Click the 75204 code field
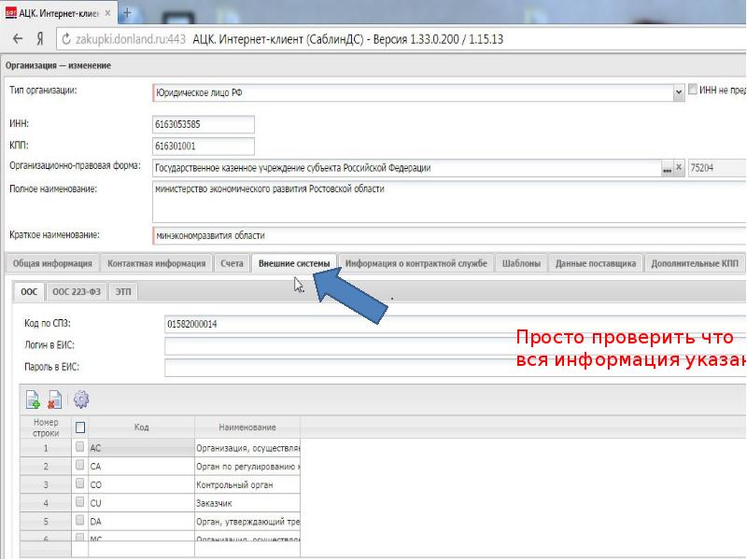 pyautogui.click(x=717, y=168)
